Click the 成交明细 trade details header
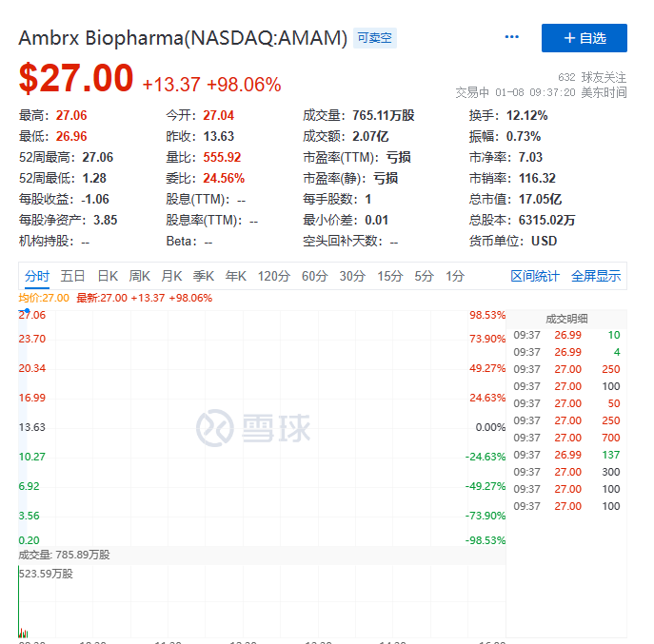 566,319
